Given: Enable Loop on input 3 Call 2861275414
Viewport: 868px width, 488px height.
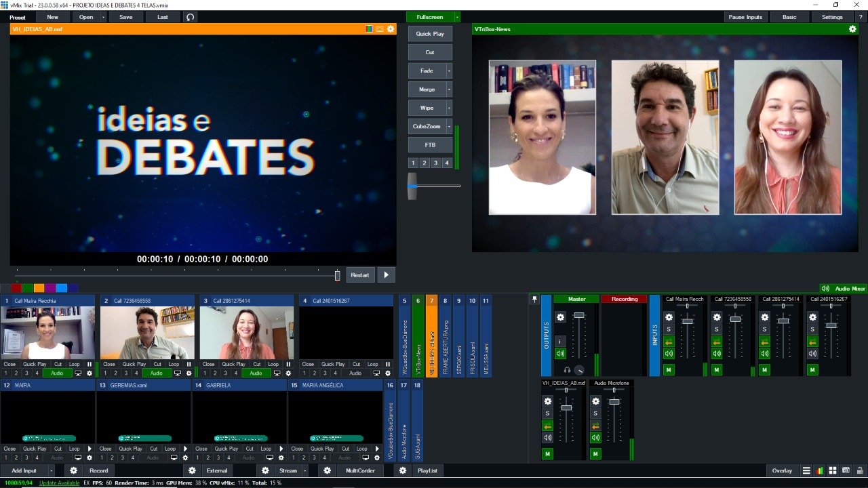Looking at the screenshot, I should point(272,363).
